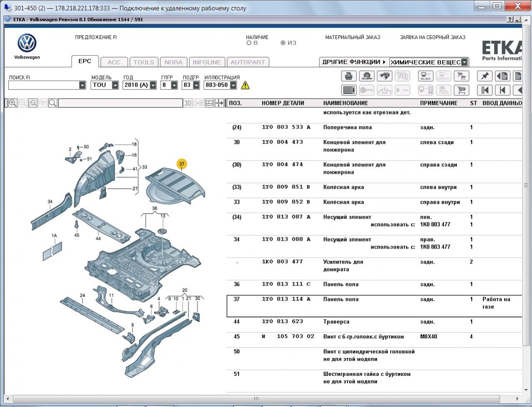Screen dimensions: 532x407
Task: Go to previous illustration with single-bar arrow
Action: [x=502, y=90]
